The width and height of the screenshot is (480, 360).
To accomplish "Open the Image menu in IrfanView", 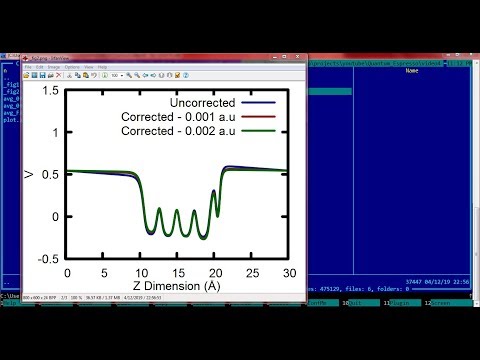I will point(54,67).
